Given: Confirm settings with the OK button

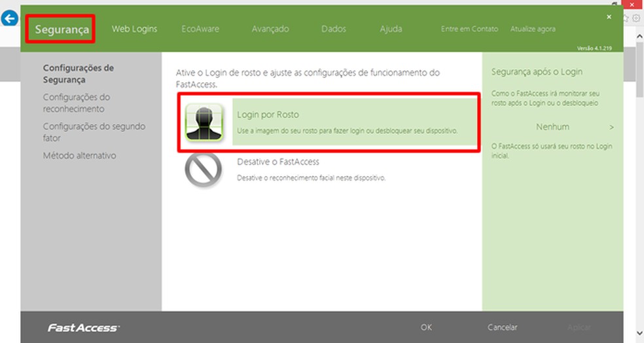Looking at the screenshot, I should pos(426,327).
